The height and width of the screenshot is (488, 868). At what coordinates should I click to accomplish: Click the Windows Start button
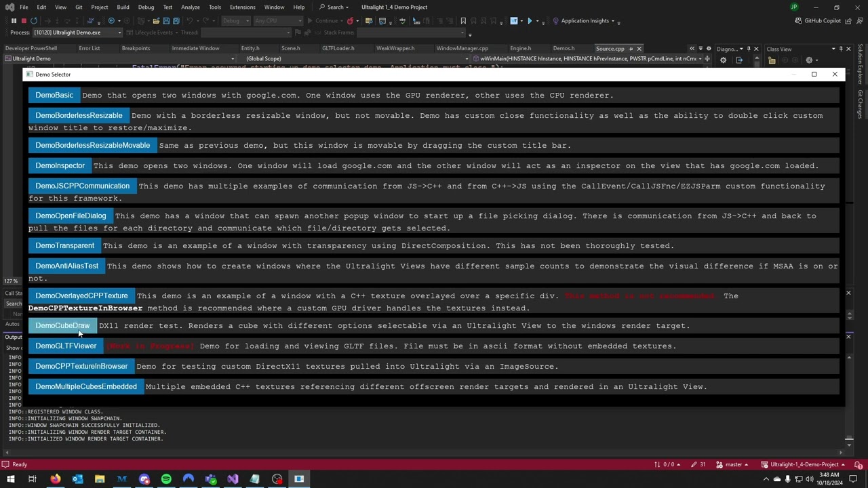pyautogui.click(x=11, y=479)
